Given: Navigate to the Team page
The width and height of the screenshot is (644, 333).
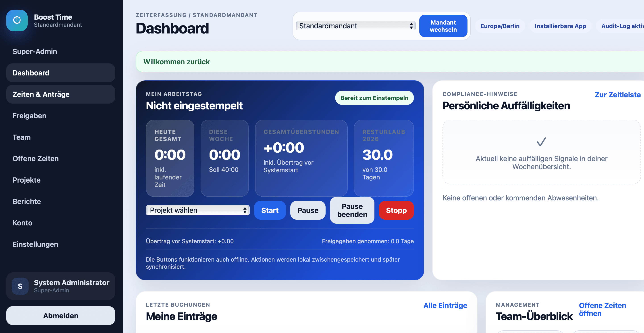Looking at the screenshot, I should [x=60, y=137].
